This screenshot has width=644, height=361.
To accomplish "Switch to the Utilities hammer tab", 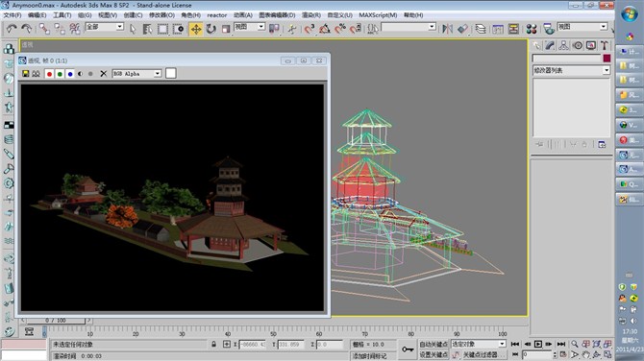I will (605, 45).
